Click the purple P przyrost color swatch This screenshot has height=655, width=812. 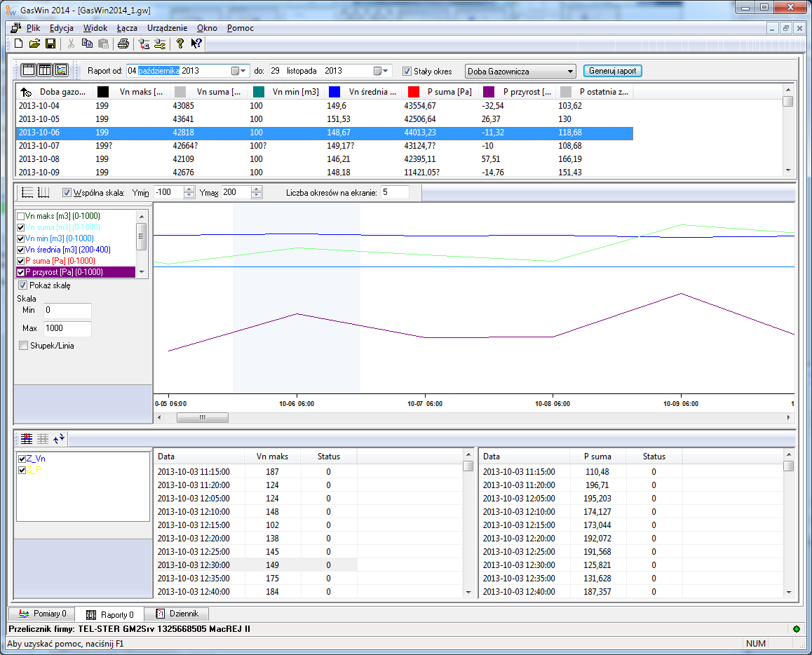tap(488, 92)
